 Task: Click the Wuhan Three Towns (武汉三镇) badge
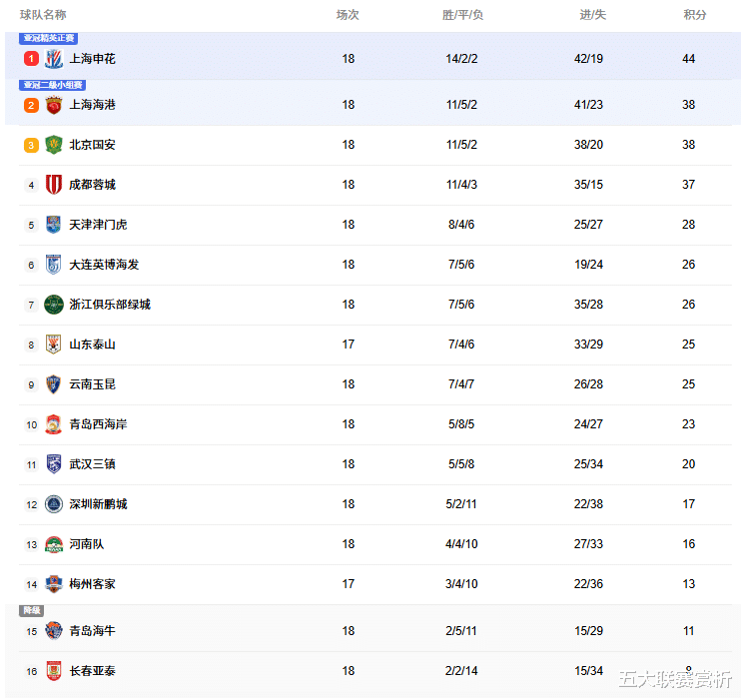(54, 464)
